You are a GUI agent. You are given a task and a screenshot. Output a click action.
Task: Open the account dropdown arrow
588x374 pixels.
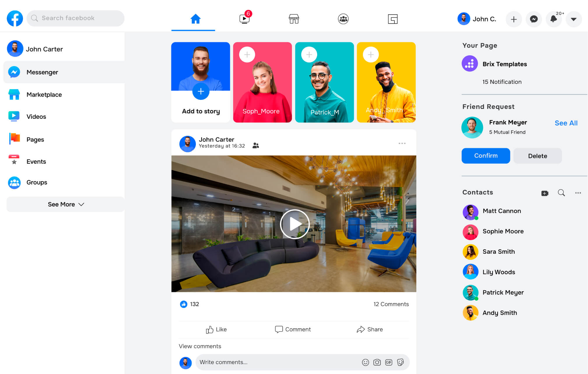tap(573, 19)
